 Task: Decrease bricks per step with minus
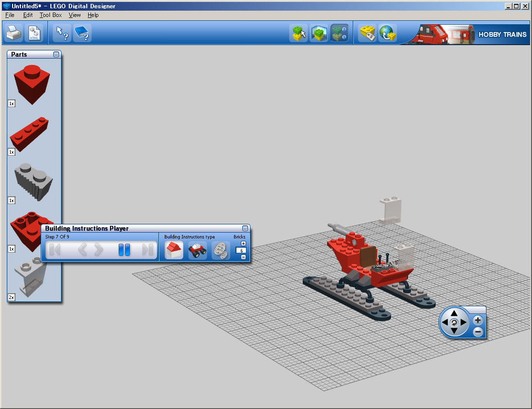tap(243, 257)
